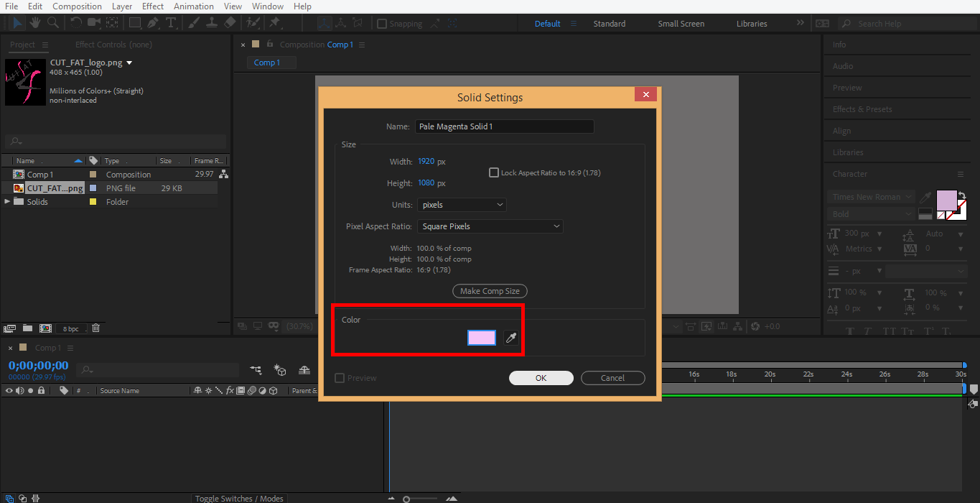Select the Unified Camera tool
Screen dimensions: 980x503
click(x=94, y=23)
